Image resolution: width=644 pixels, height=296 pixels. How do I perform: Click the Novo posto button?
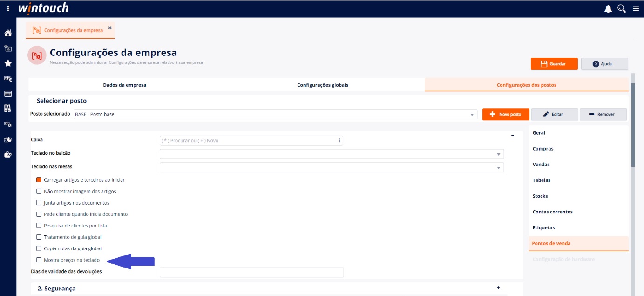point(505,114)
